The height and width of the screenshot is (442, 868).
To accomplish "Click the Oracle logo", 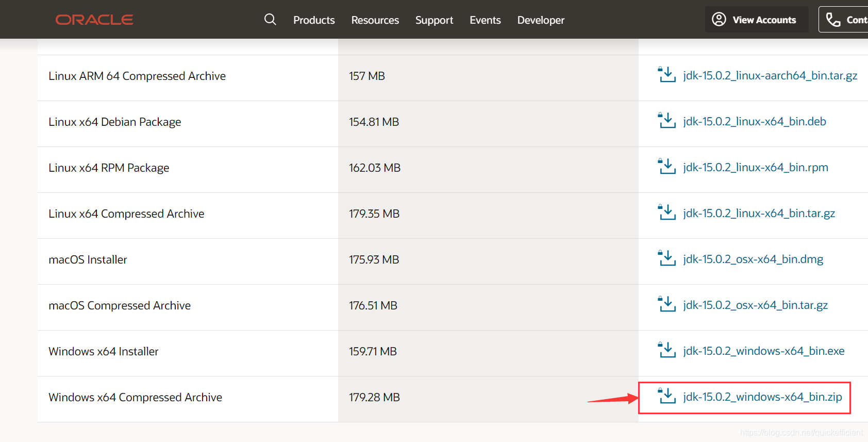I will (94, 20).
